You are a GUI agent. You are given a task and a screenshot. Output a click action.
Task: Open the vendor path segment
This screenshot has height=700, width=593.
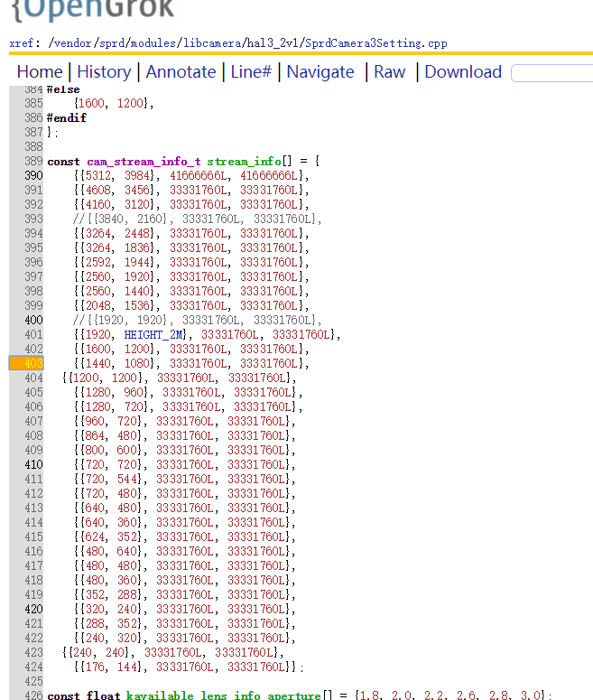point(72,43)
